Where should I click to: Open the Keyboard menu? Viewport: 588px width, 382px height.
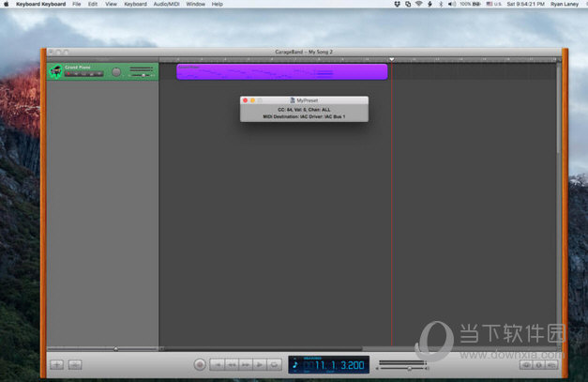coord(135,4)
